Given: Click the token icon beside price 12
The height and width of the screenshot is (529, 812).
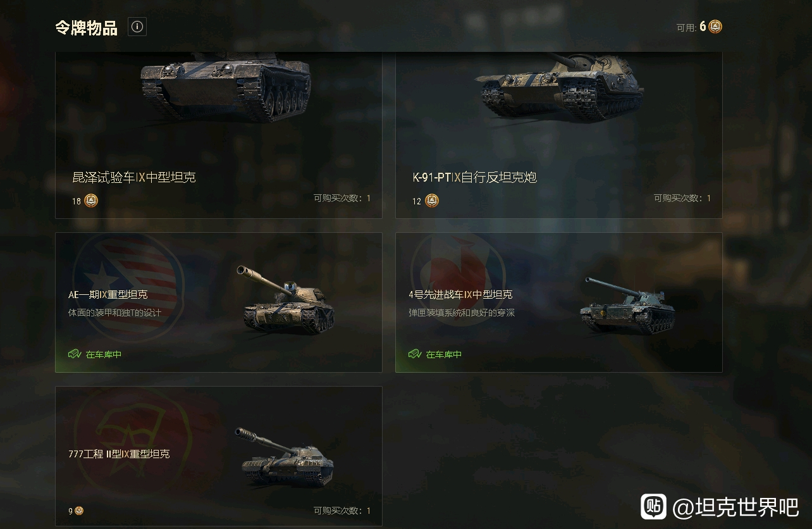Looking at the screenshot, I should pyautogui.click(x=432, y=201).
